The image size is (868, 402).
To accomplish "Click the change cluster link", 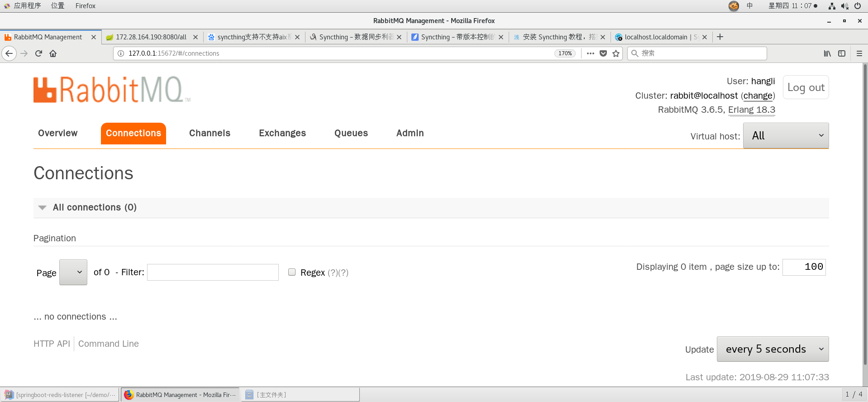I will [758, 96].
